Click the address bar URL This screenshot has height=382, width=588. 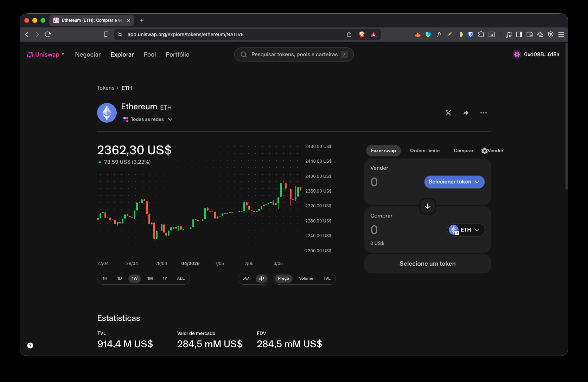(186, 34)
